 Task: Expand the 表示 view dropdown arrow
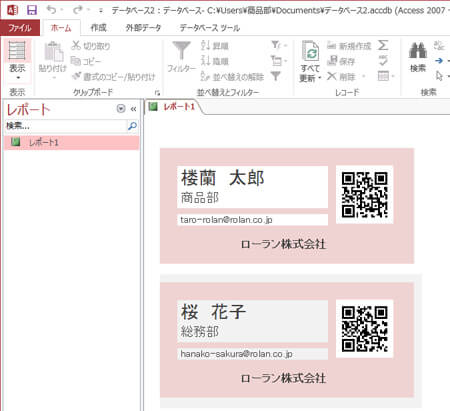pyautogui.click(x=18, y=78)
